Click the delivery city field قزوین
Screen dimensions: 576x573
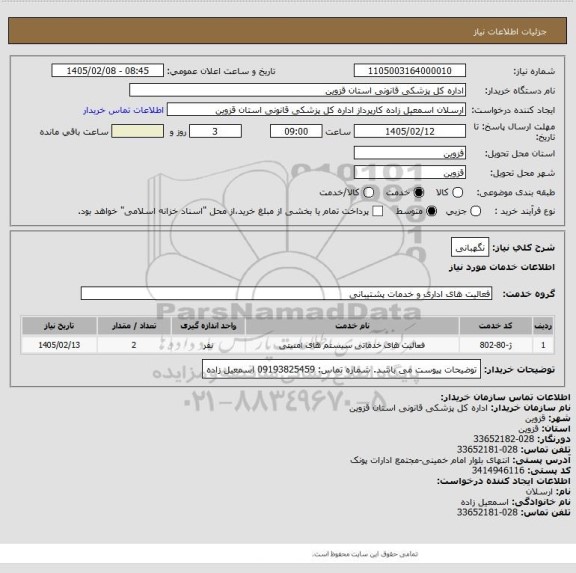pyautogui.click(x=410, y=173)
